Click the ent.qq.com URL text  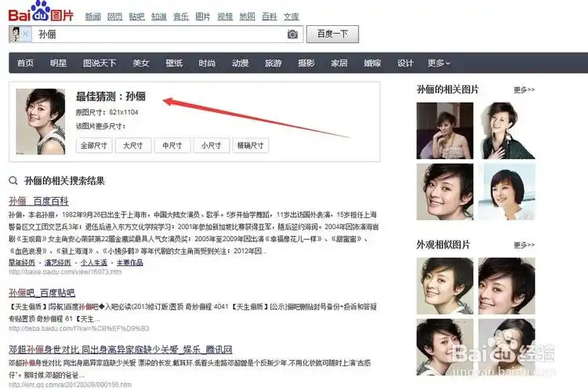pyautogui.click(x=70, y=384)
